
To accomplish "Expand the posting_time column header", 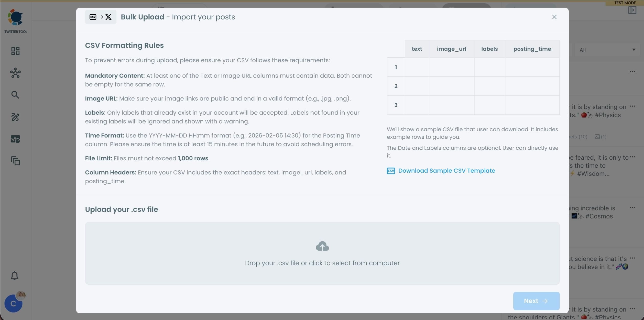I will [x=532, y=49].
